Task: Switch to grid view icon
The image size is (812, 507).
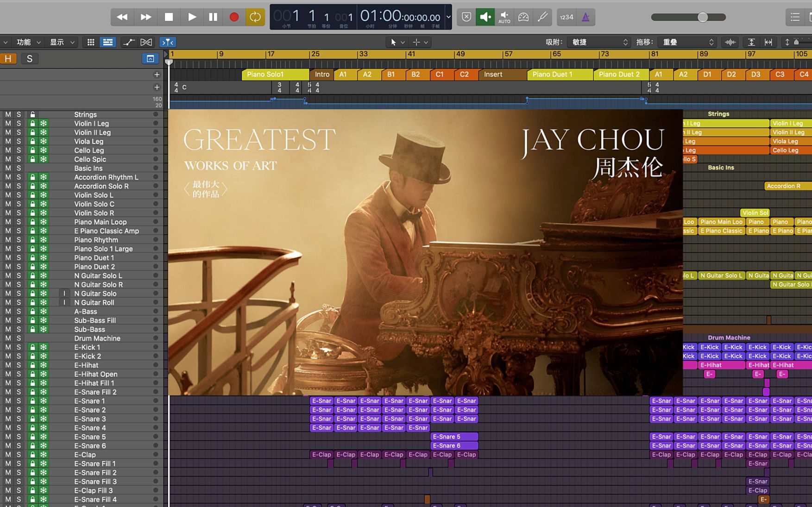Action: click(x=91, y=42)
